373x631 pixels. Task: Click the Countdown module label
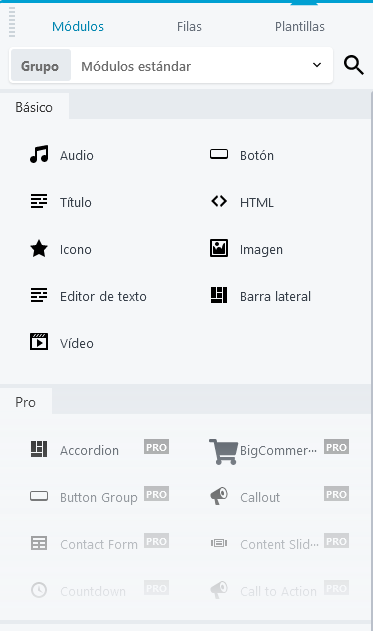tap(93, 592)
